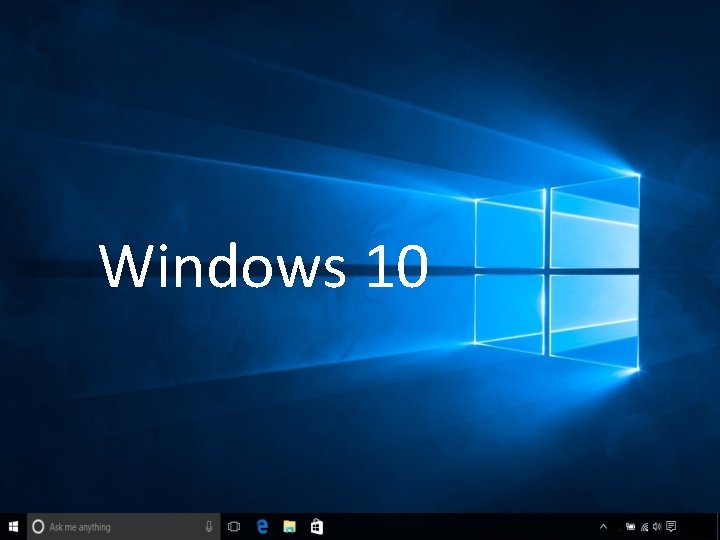This screenshot has width=720, height=540.
Task: Show hidden system tray icons
Action: [x=603, y=527]
